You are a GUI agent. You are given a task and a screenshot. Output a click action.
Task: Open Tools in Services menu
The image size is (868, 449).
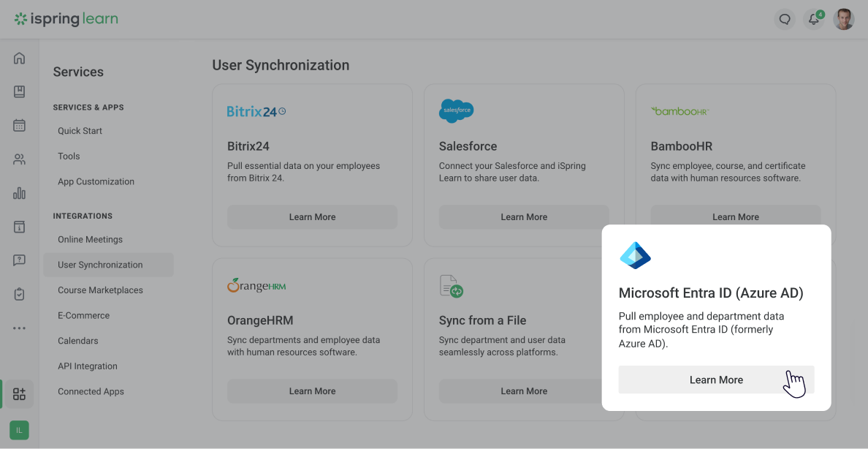(x=69, y=156)
